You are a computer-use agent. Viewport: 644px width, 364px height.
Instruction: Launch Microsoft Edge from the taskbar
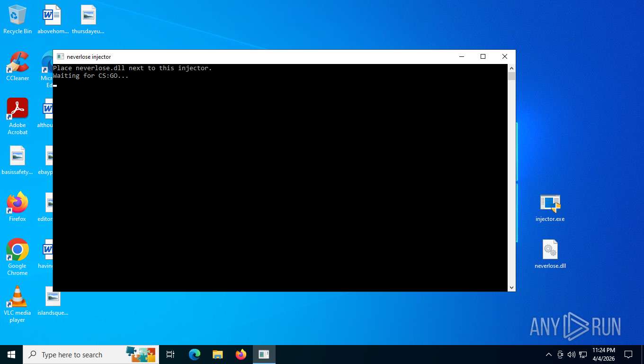pos(194,355)
